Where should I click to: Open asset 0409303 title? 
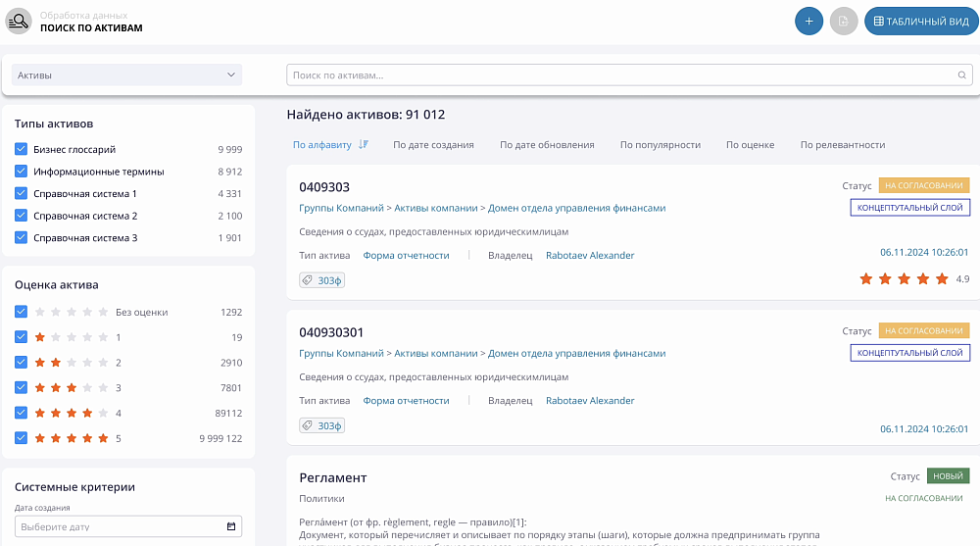point(324,187)
